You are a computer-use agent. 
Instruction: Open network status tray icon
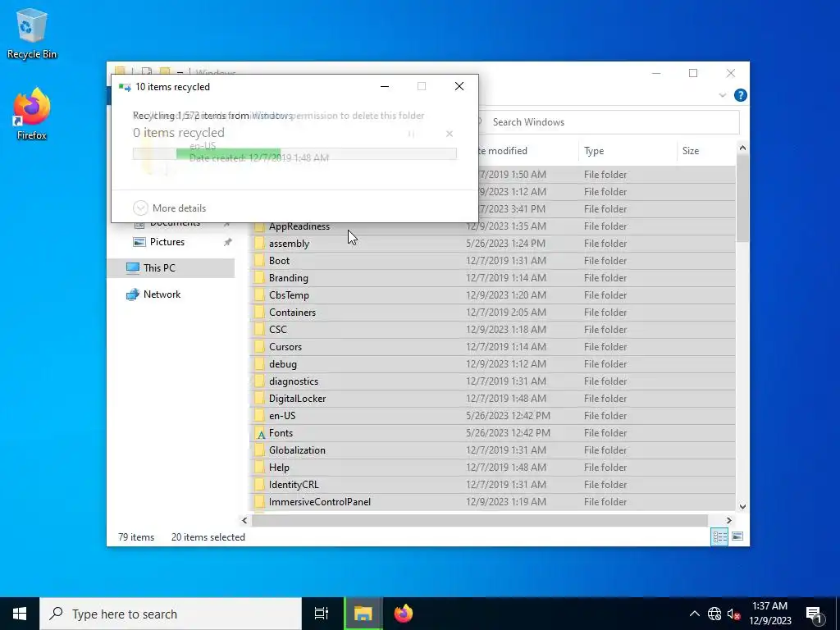tap(714, 614)
